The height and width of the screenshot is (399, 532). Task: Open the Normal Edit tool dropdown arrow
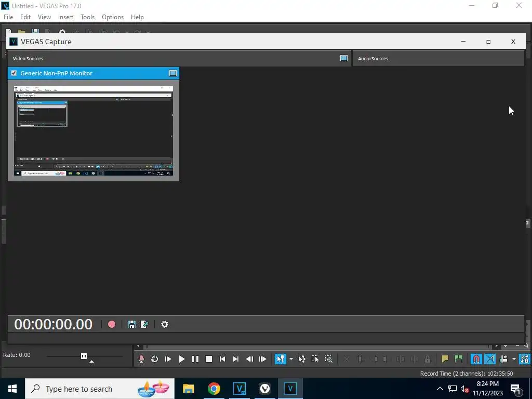coord(291,359)
